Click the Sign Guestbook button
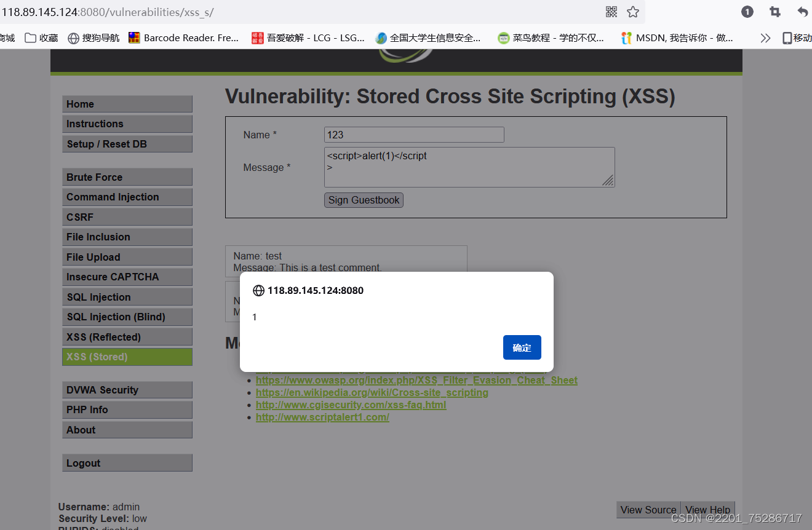Image resolution: width=812 pixels, height=530 pixels. coord(364,200)
